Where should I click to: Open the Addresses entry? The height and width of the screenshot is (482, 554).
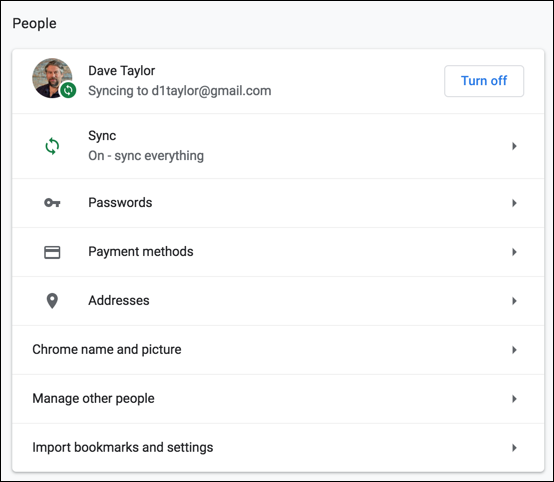[278, 301]
